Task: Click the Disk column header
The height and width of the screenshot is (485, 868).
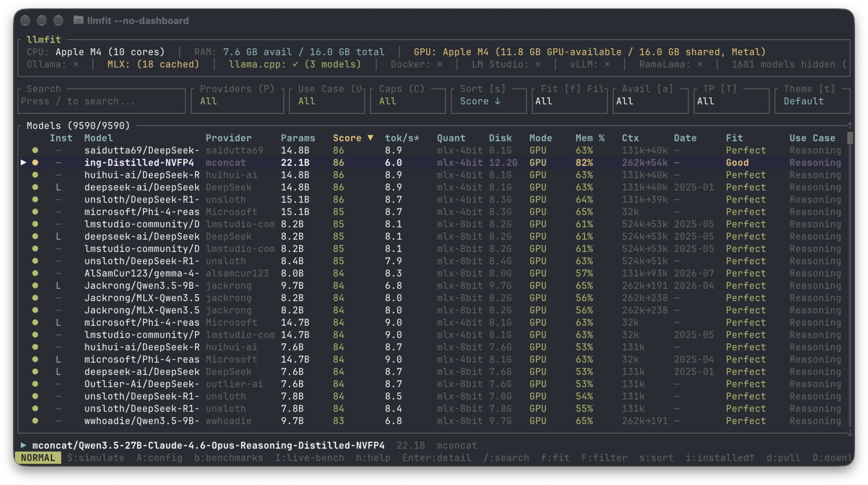Action: pos(500,138)
